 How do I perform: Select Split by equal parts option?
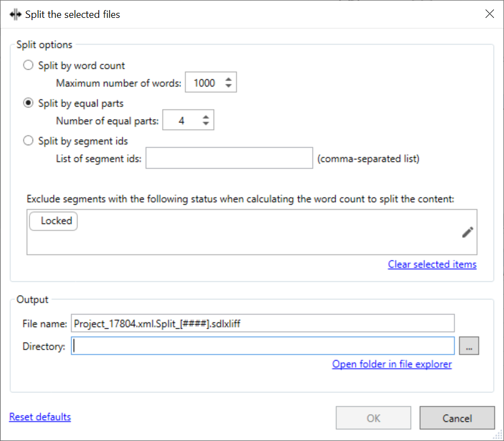tap(28, 103)
